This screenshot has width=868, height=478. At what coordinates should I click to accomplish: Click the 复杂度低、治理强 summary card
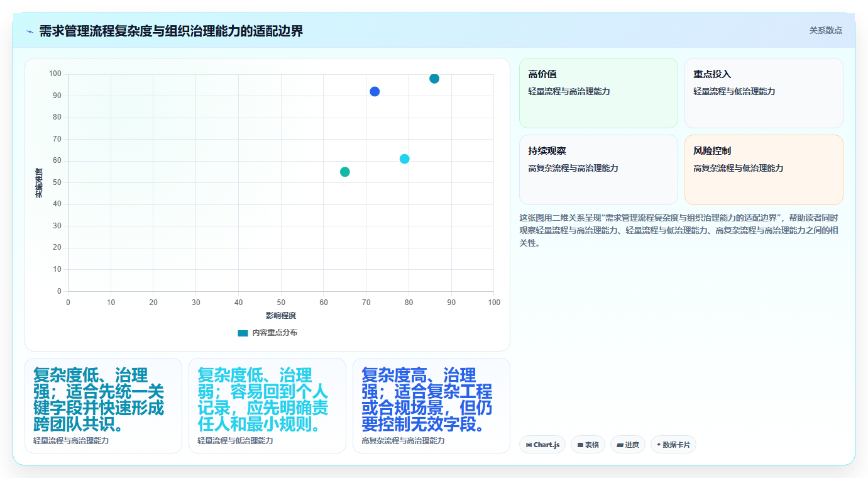point(103,406)
